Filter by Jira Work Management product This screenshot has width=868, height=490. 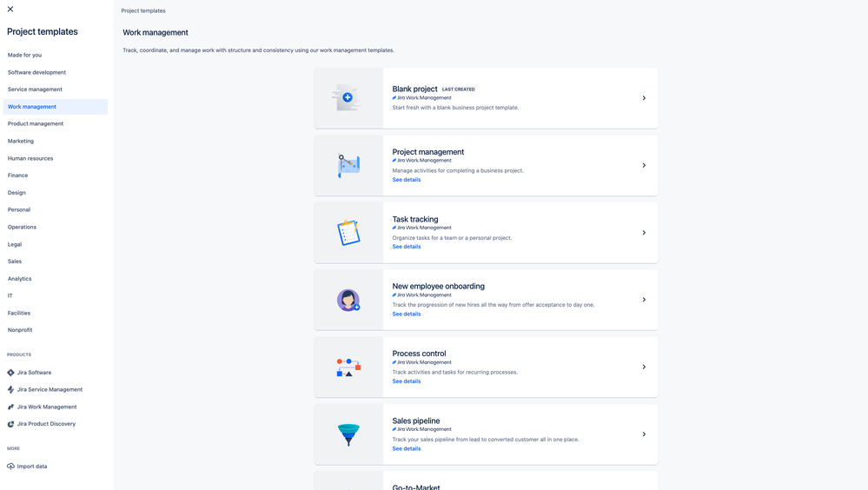47,407
